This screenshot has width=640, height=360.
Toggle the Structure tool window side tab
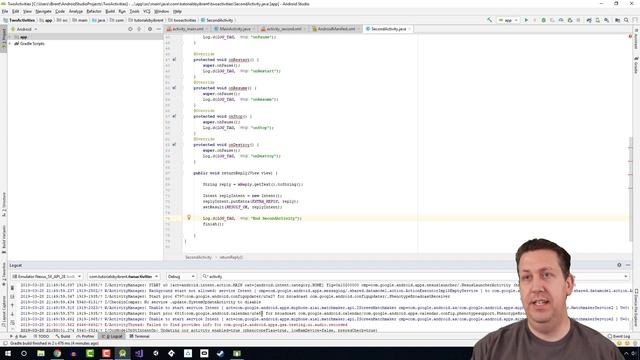(4, 204)
